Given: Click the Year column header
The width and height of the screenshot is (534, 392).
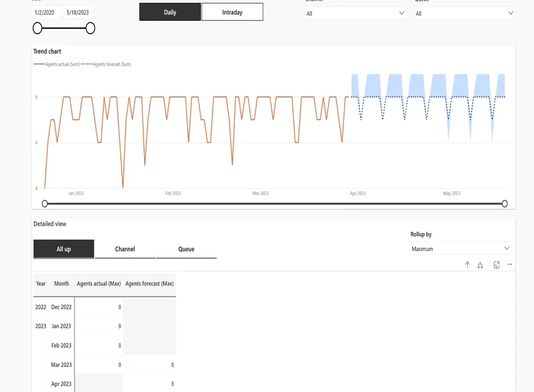Looking at the screenshot, I should tap(41, 283).
